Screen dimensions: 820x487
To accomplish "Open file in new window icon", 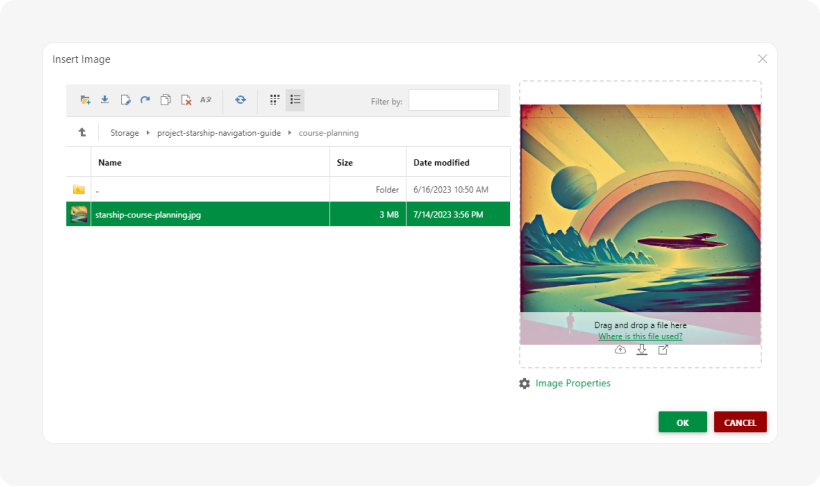I will point(663,350).
